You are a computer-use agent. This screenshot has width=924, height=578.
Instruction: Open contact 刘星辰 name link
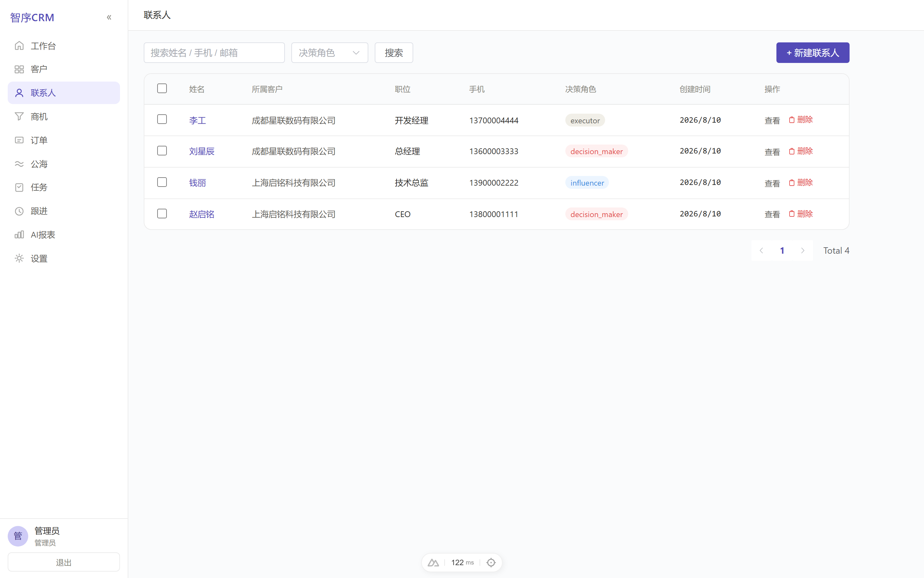201,151
